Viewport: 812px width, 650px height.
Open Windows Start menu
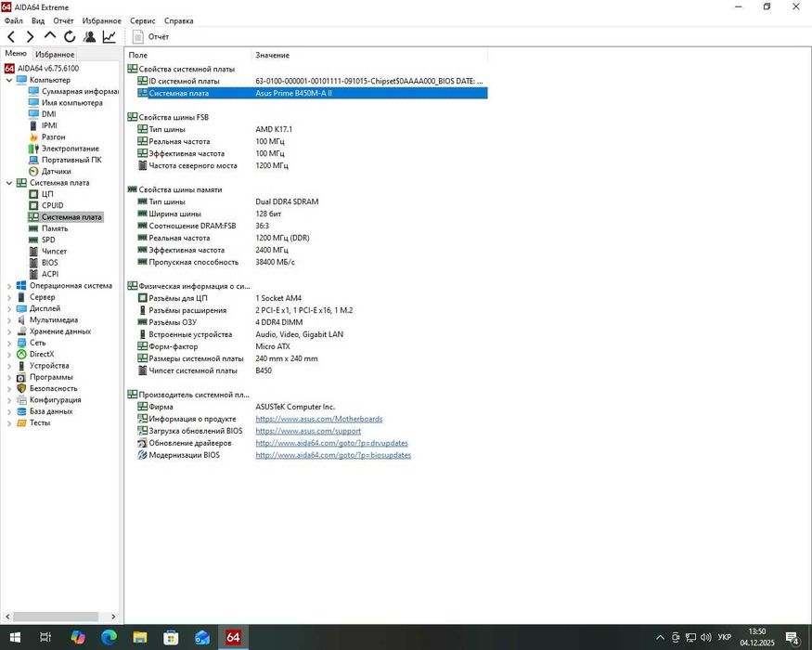[15, 637]
